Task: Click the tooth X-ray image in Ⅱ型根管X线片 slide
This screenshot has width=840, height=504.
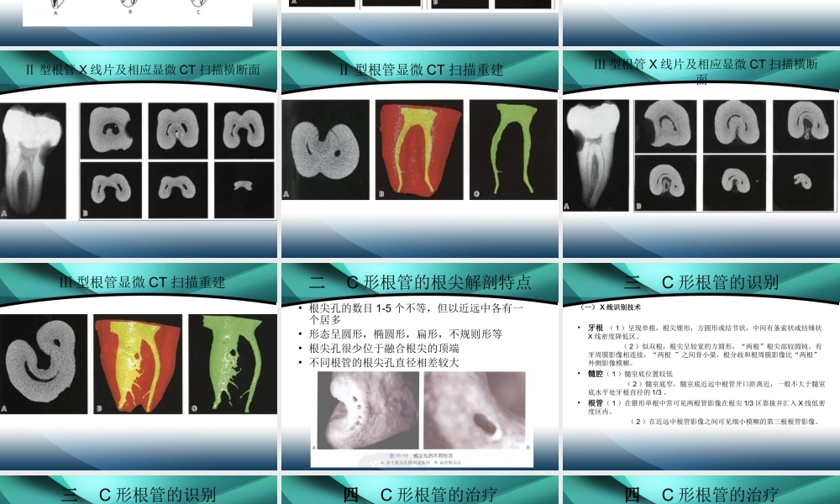Action: click(x=33, y=160)
